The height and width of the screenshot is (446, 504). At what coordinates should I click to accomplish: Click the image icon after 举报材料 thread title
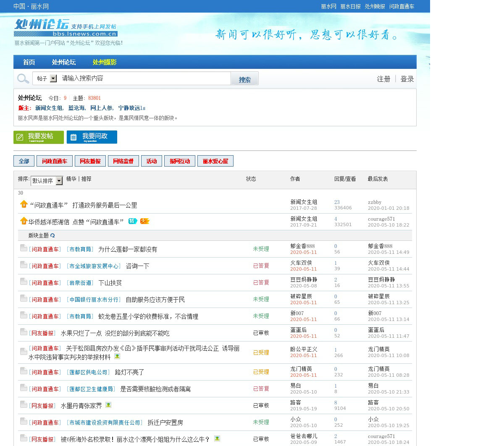[x=117, y=356]
